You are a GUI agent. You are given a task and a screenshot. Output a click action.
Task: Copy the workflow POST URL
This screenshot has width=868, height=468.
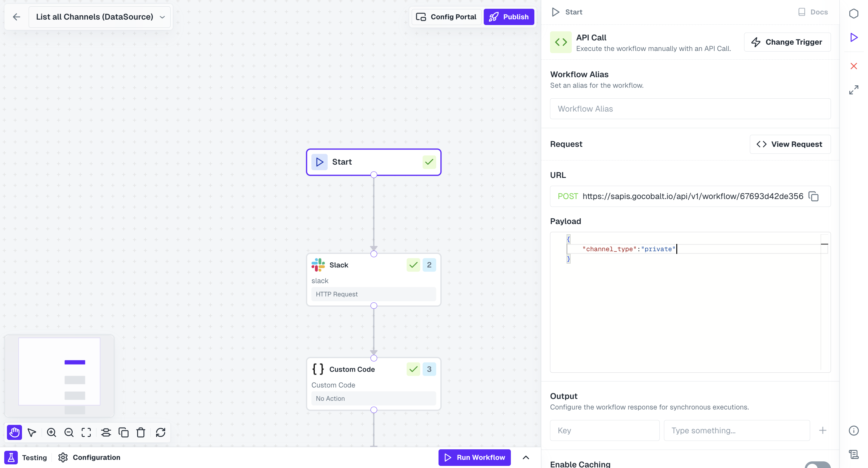click(x=814, y=196)
